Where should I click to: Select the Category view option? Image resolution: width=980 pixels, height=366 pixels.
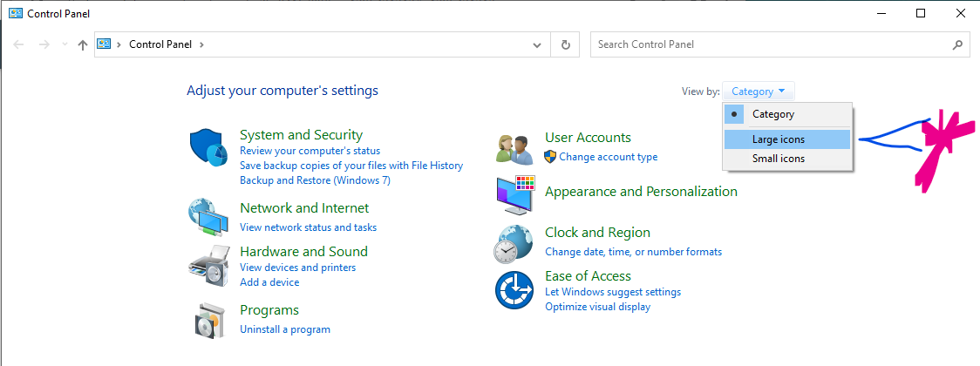[772, 114]
